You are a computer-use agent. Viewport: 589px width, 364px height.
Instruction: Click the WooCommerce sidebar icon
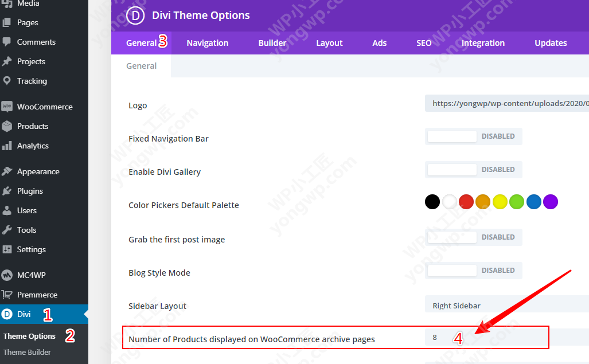7,107
